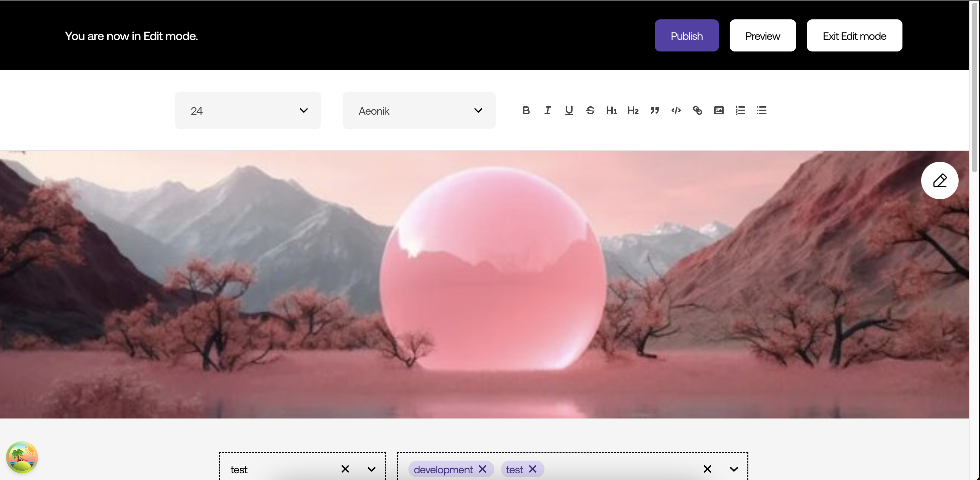Expand the test category dropdown chevron

coord(372,469)
